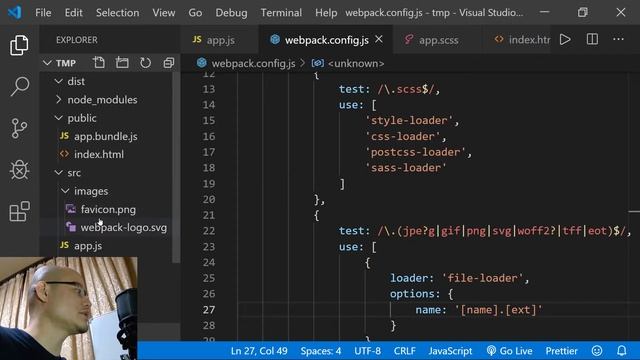The image size is (640, 360).
Task: Open the Terminal menu
Action: click(x=281, y=13)
